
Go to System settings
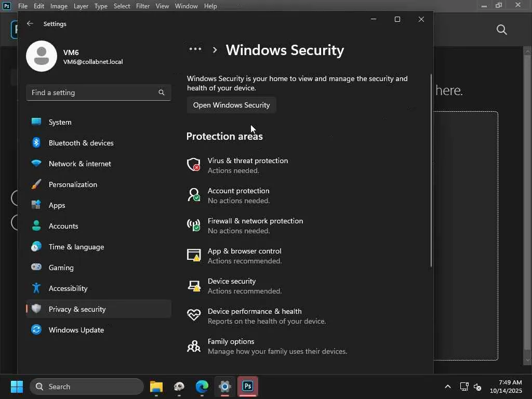(98, 122)
